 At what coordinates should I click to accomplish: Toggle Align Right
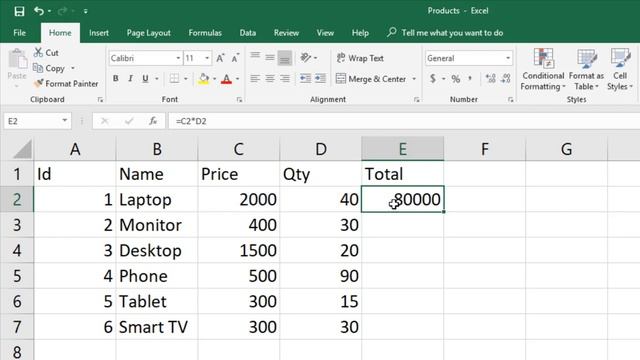point(285,78)
